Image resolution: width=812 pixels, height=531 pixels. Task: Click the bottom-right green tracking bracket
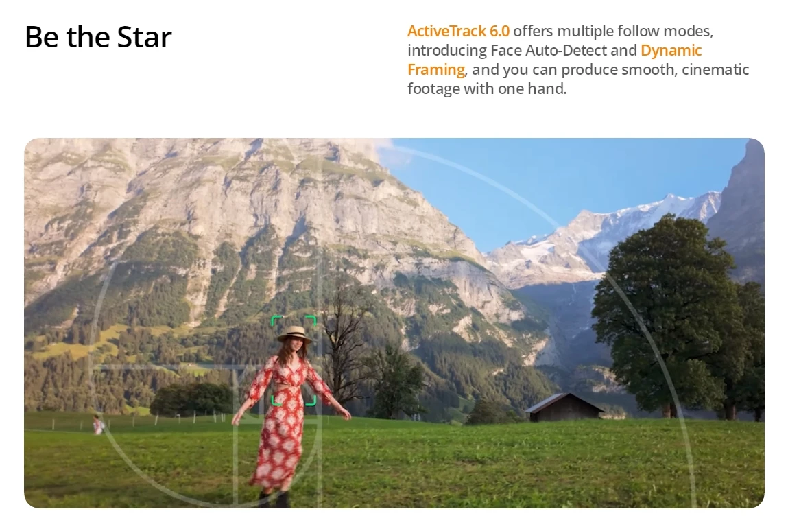311,401
